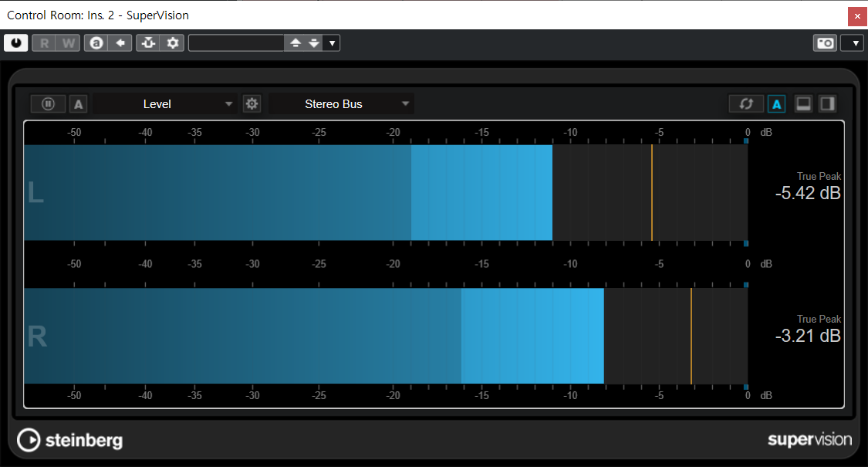The height and width of the screenshot is (467, 868).
Task: Load the next preset with down arrow
Action: point(313,43)
